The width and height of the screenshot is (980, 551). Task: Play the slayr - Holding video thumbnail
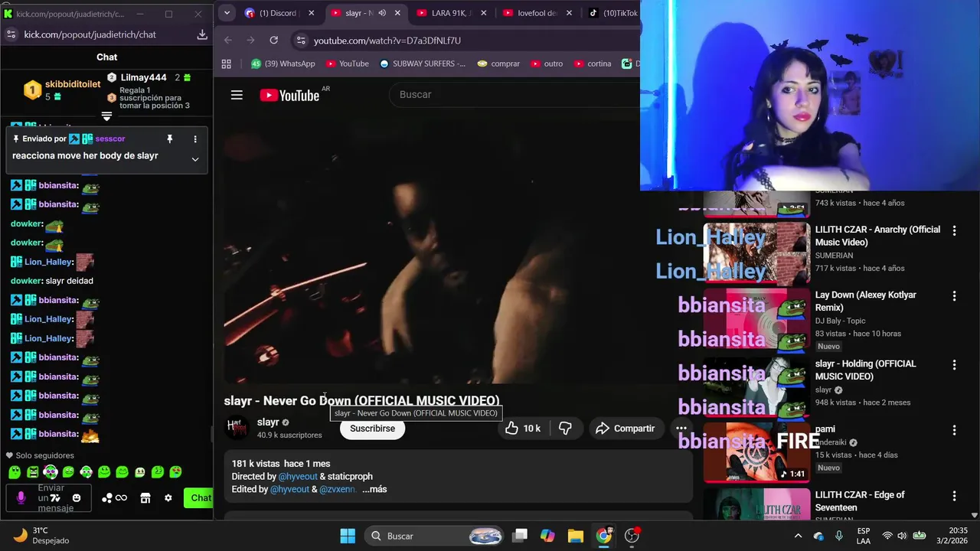click(756, 387)
